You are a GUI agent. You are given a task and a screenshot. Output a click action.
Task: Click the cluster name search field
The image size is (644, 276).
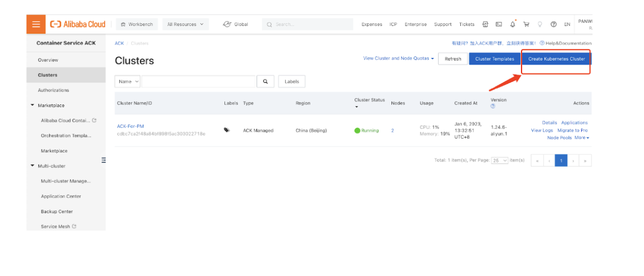(198, 82)
